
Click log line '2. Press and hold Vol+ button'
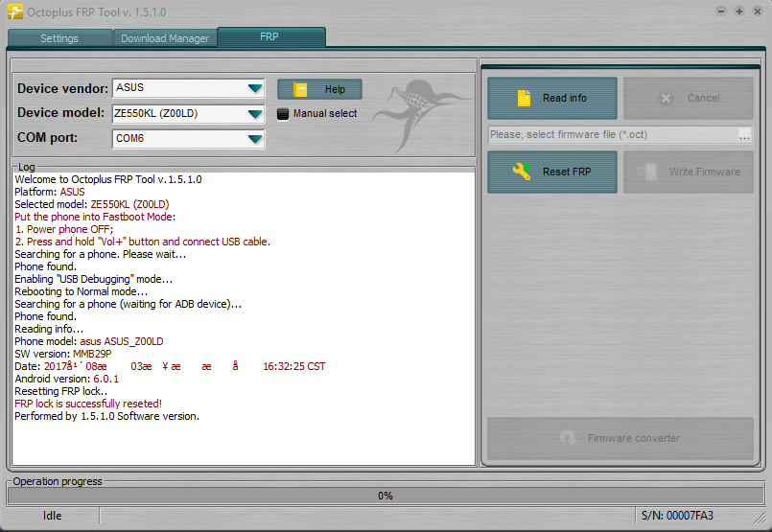tap(142, 242)
